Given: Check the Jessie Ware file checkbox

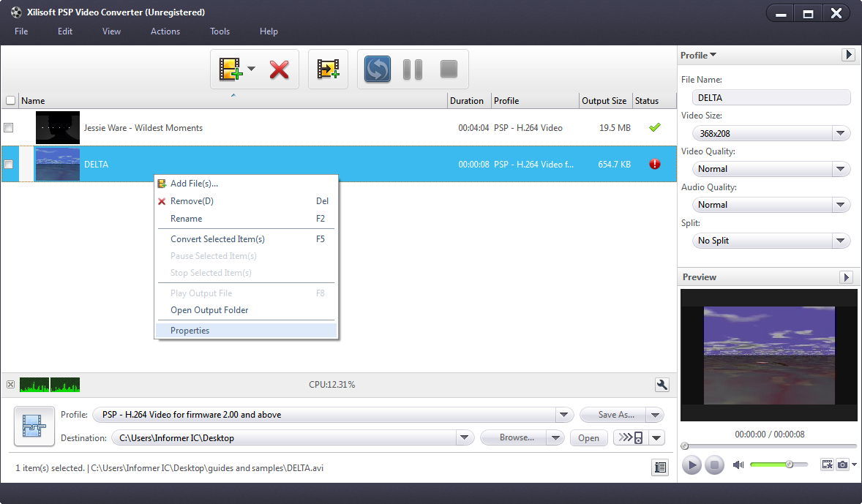Looking at the screenshot, I should [x=9, y=127].
